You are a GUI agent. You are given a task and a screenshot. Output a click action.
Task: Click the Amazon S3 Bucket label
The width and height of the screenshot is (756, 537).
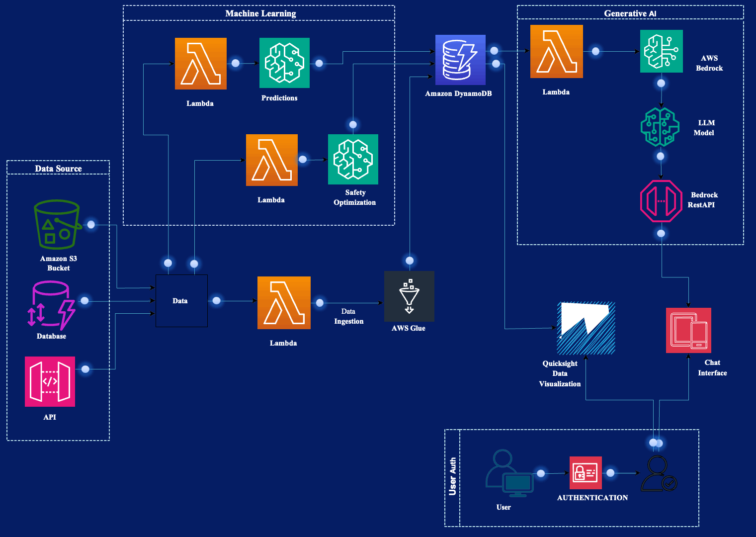pos(59,263)
